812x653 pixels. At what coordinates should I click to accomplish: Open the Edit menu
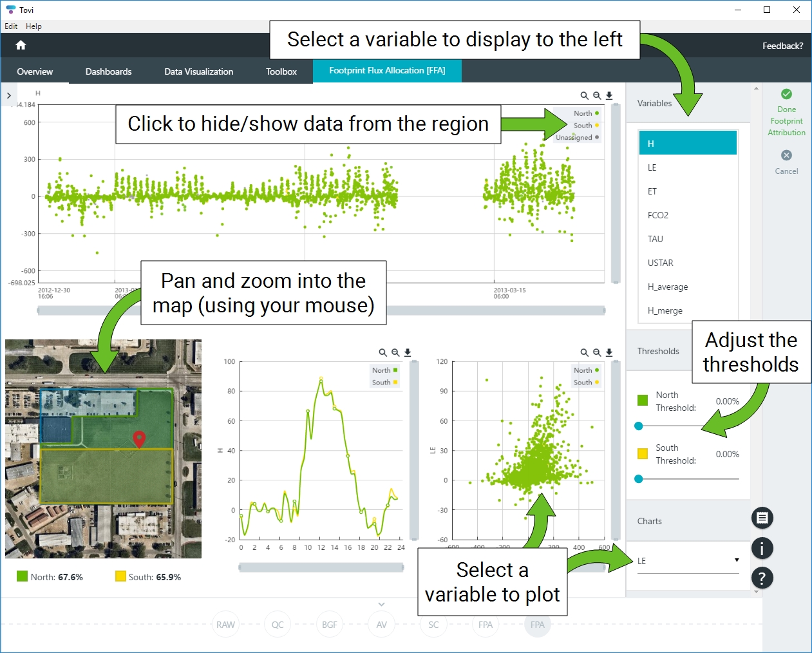(x=11, y=26)
